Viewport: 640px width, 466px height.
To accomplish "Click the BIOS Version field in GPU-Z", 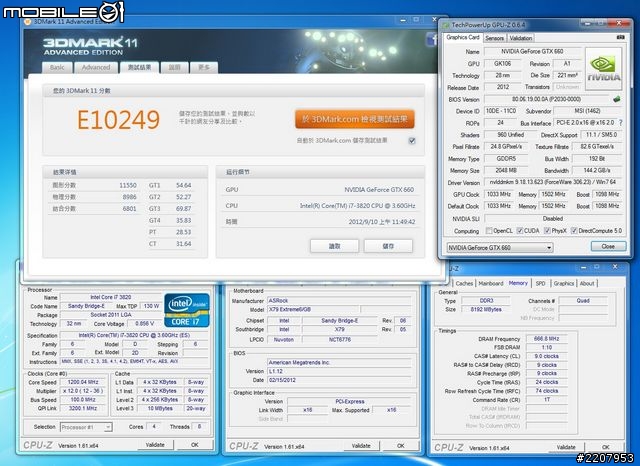I will [546, 99].
